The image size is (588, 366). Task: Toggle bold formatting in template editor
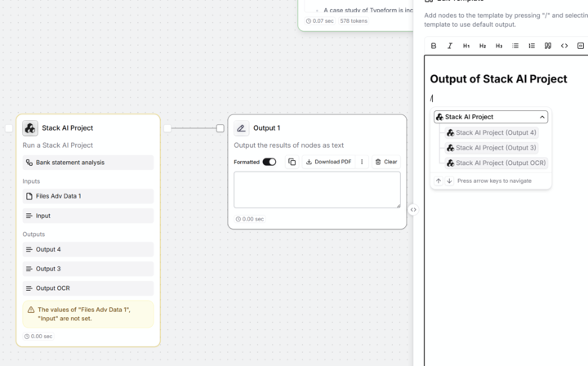[x=434, y=46]
